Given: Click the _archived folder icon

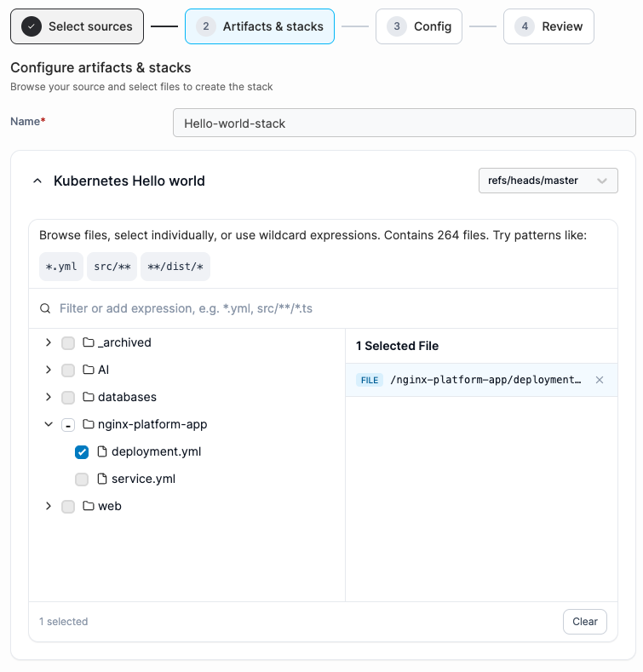Looking at the screenshot, I should point(89,342).
